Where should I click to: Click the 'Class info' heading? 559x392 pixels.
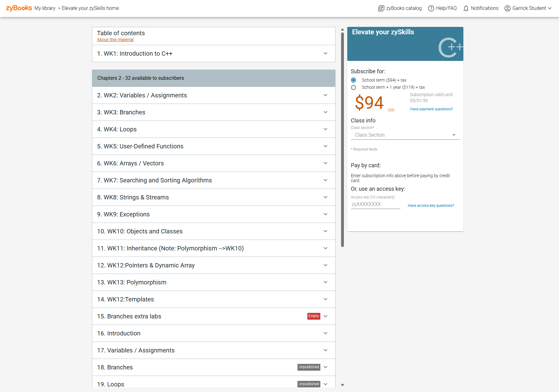(x=363, y=121)
